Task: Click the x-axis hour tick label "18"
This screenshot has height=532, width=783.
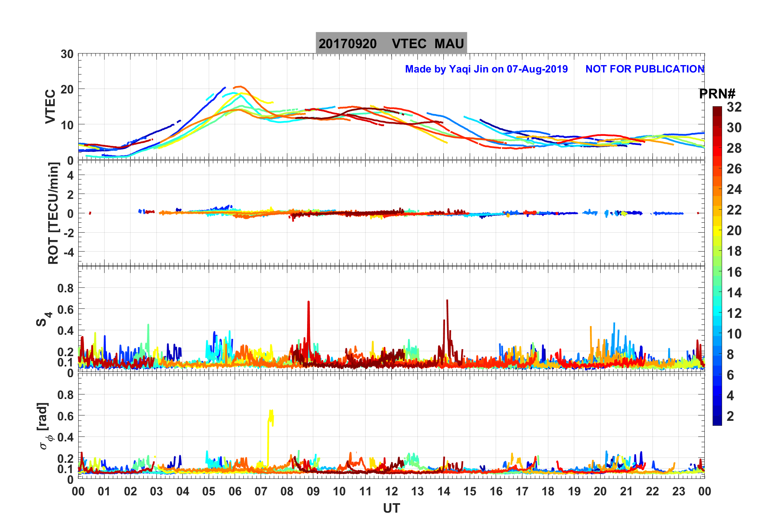Action: coord(548,491)
